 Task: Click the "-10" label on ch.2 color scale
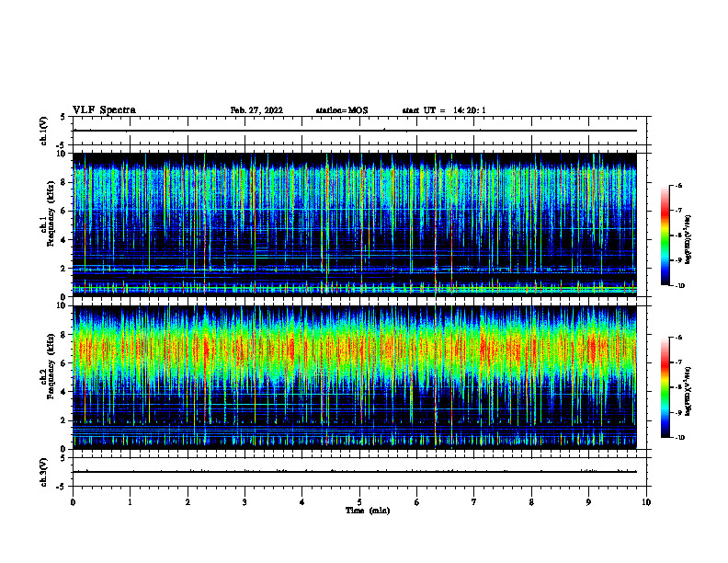(679, 438)
